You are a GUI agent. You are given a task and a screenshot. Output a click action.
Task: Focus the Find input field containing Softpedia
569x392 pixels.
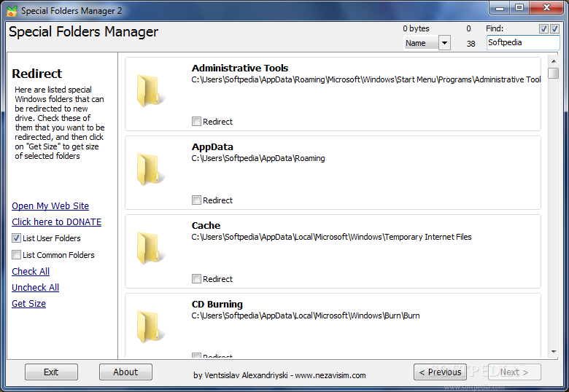pos(523,42)
